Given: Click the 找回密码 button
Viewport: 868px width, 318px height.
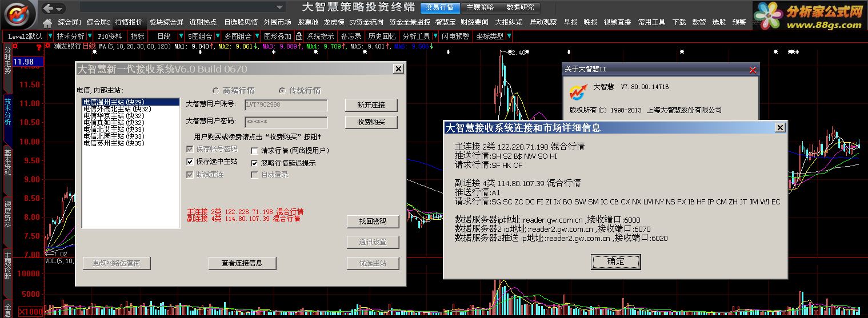Looking at the screenshot, I should [373, 222].
